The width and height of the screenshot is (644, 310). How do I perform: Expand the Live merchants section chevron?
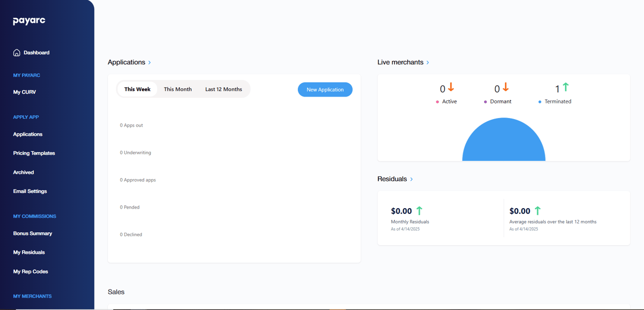click(428, 63)
